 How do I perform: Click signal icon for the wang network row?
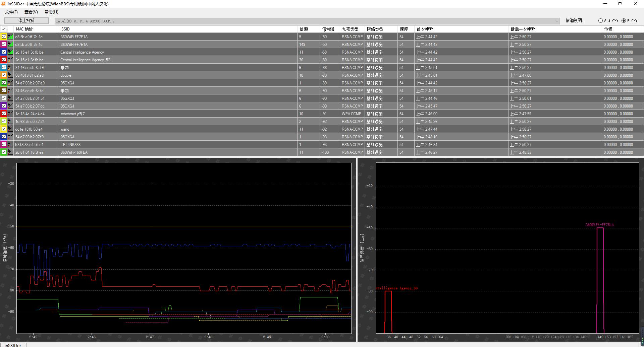click(10, 129)
